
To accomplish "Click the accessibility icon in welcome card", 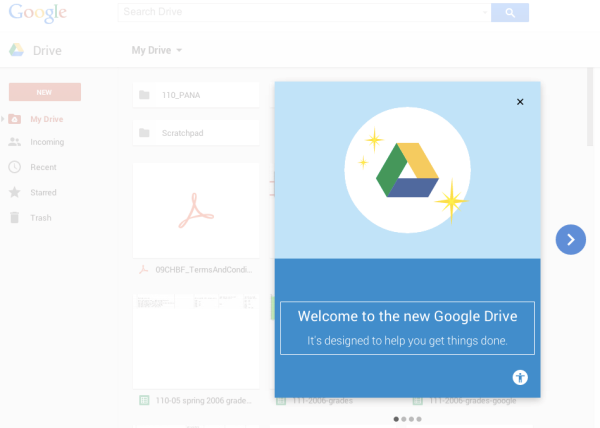I will click(x=520, y=377).
